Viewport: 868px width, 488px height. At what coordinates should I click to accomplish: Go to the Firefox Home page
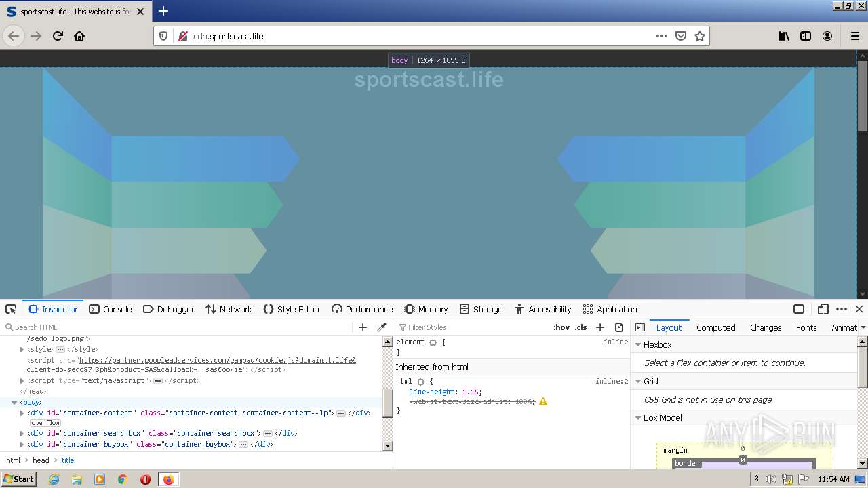(x=79, y=36)
